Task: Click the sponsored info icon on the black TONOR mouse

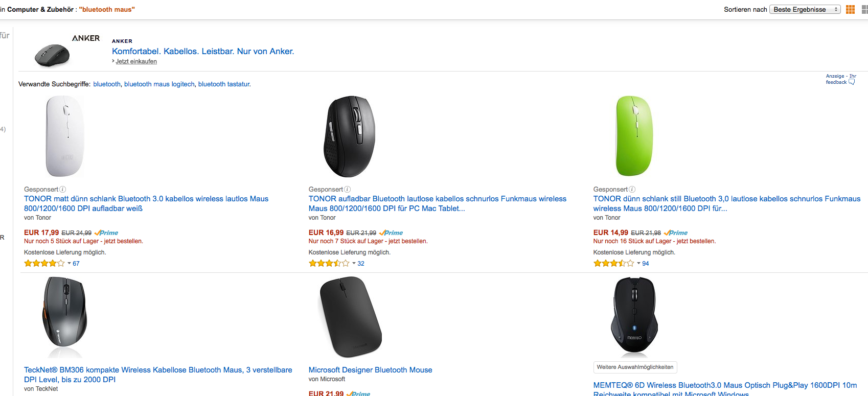Action: (x=348, y=190)
